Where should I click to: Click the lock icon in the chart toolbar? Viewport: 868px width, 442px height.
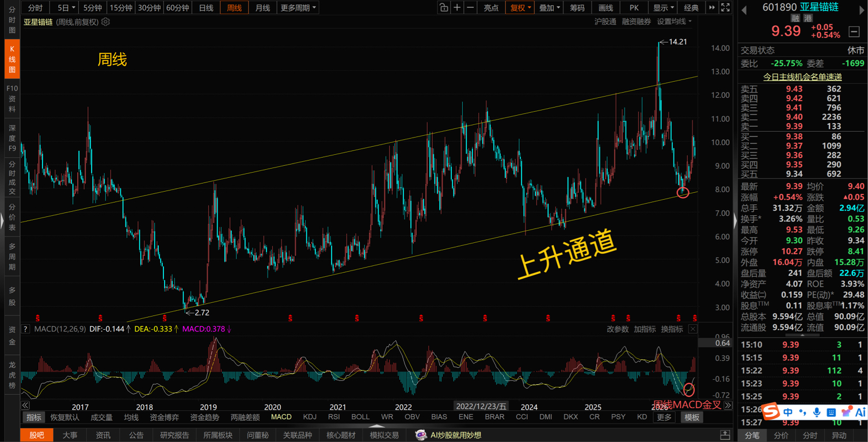tap(444, 7)
